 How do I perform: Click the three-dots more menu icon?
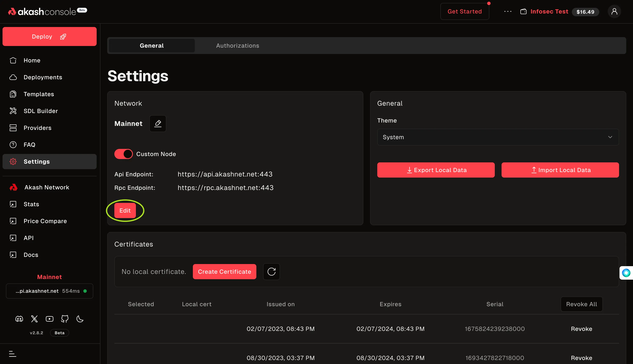pyautogui.click(x=508, y=12)
